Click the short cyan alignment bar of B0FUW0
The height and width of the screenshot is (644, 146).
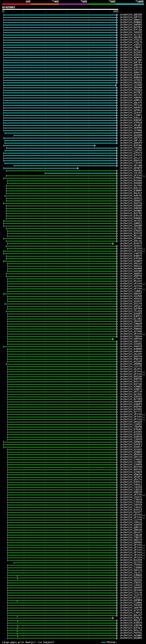click(50, 146)
